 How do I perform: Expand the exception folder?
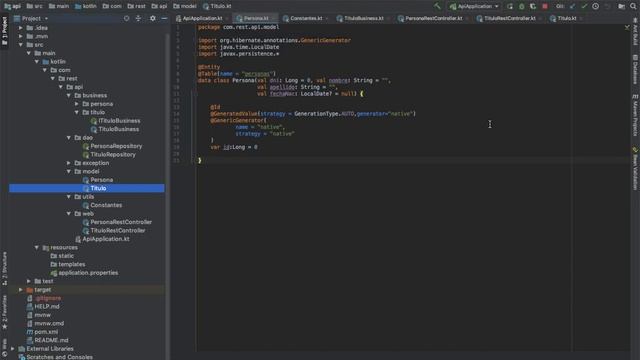click(69, 163)
